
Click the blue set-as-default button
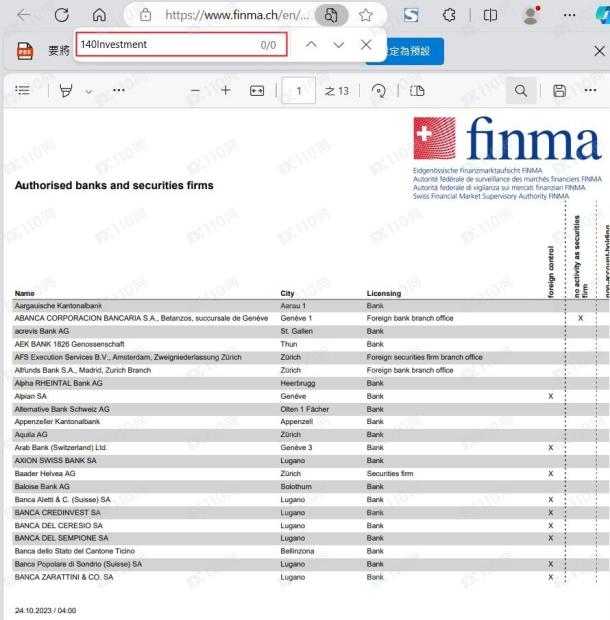pos(414,51)
